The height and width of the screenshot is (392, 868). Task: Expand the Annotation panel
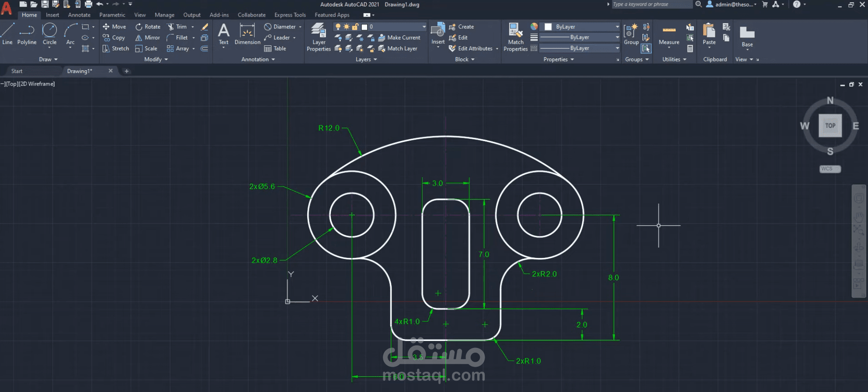point(258,59)
